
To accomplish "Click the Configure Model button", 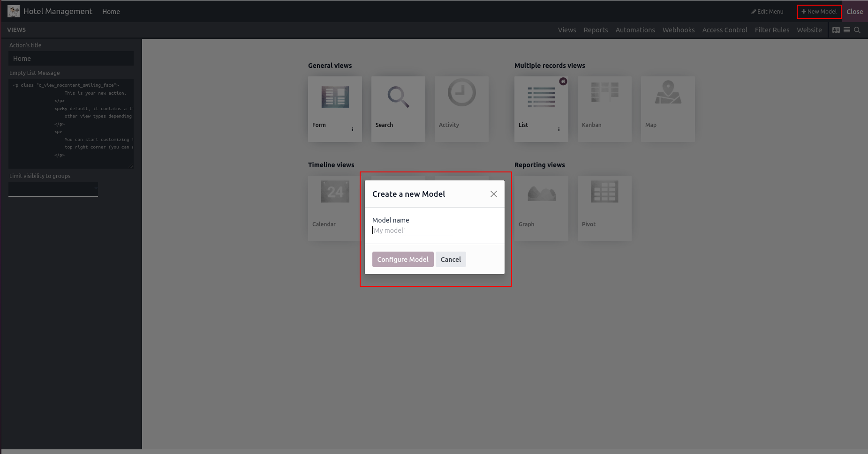I will (403, 260).
